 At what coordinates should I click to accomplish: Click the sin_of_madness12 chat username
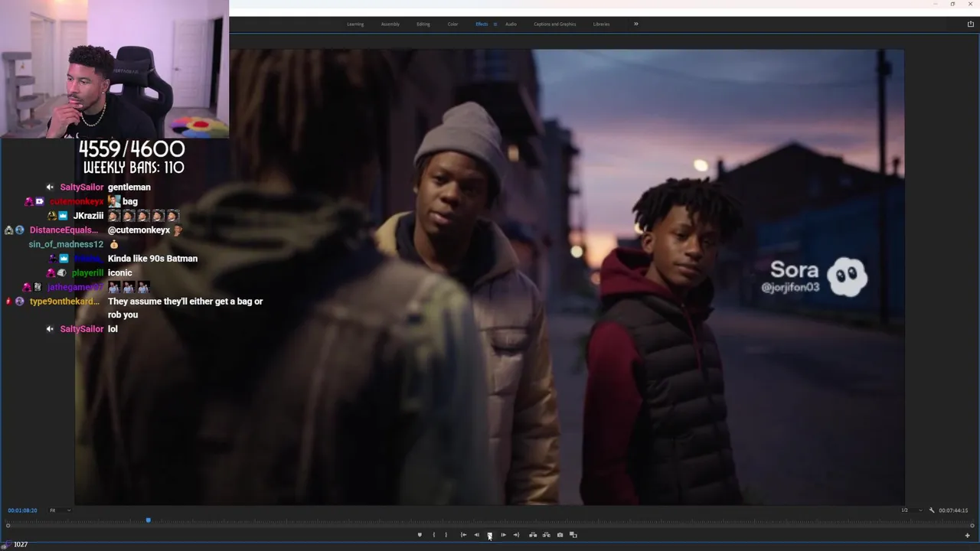[66, 244]
